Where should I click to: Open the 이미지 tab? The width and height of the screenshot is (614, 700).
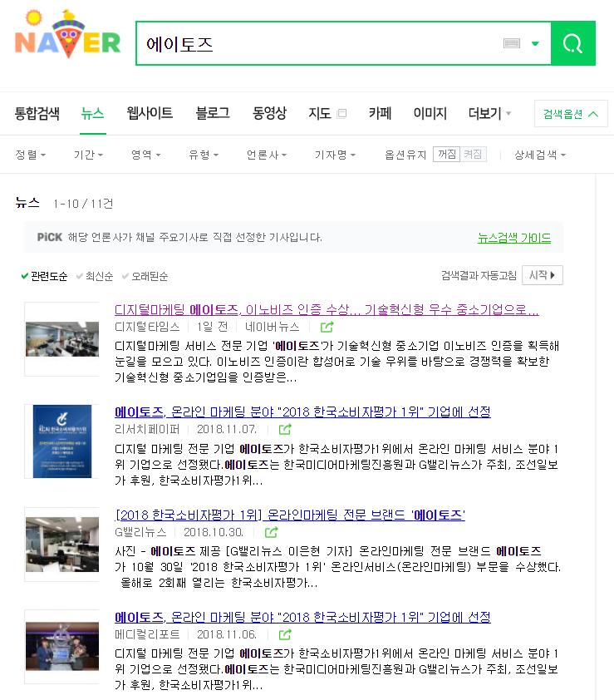430,113
